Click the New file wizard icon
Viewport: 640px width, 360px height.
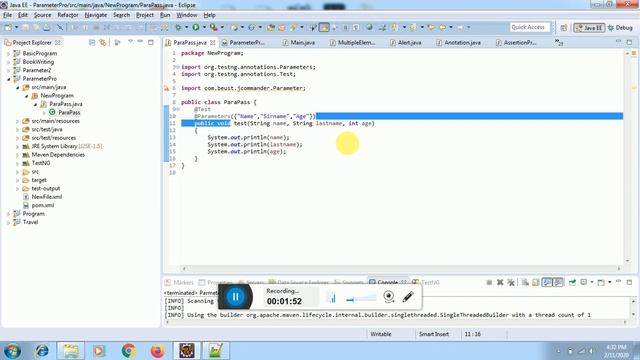coord(8,27)
